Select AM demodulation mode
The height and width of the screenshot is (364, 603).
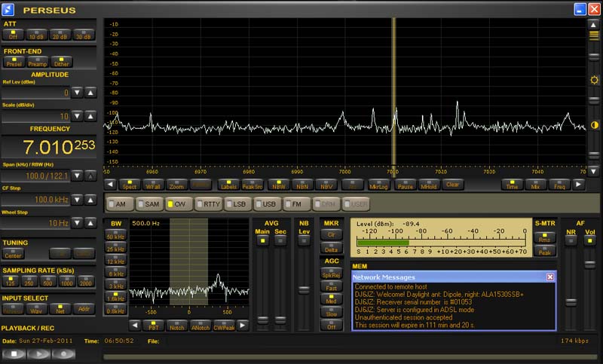pyautogui.click(x=120, y=204)
